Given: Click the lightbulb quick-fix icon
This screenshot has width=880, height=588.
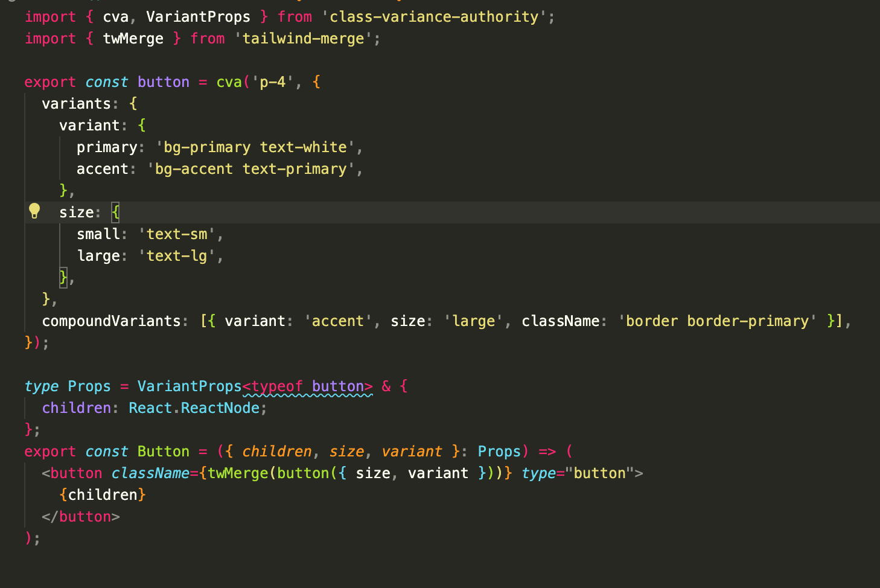Looking at the screenshot, I should (34, 211).
